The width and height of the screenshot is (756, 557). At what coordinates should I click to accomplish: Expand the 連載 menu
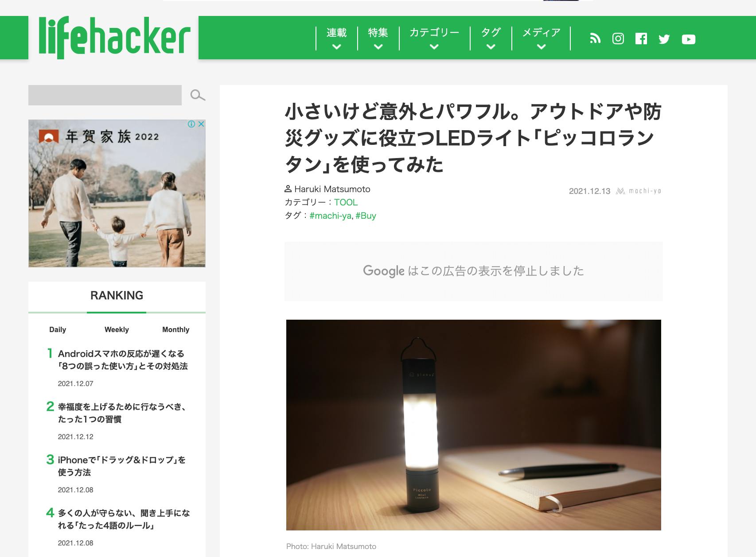pos(336,39)
